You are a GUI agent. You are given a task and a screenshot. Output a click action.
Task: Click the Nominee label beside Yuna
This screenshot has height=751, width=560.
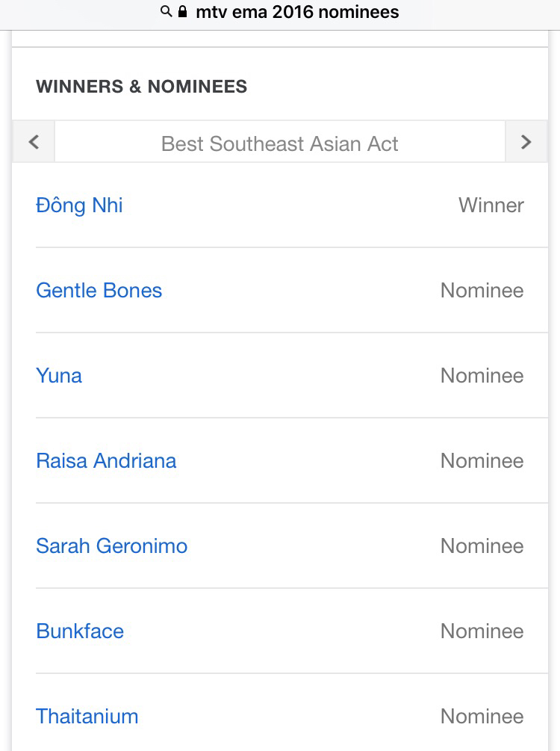[482, 376]
